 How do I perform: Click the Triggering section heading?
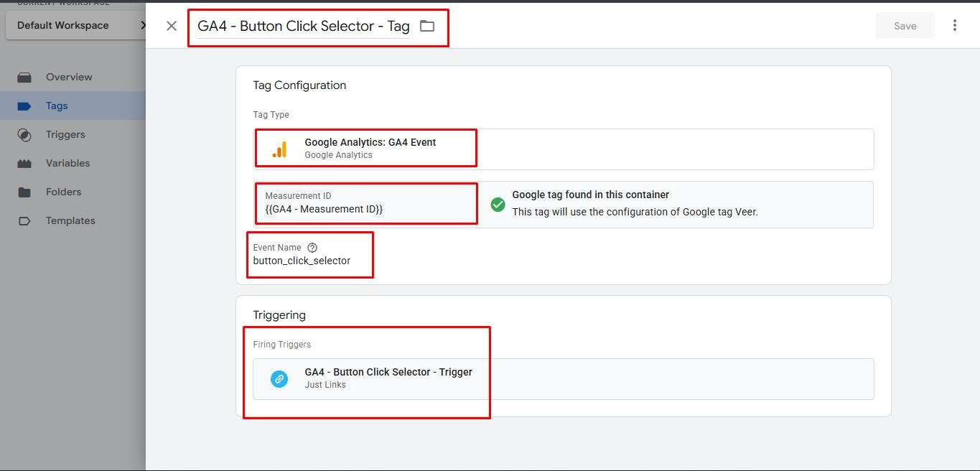(x=279, y=314)
